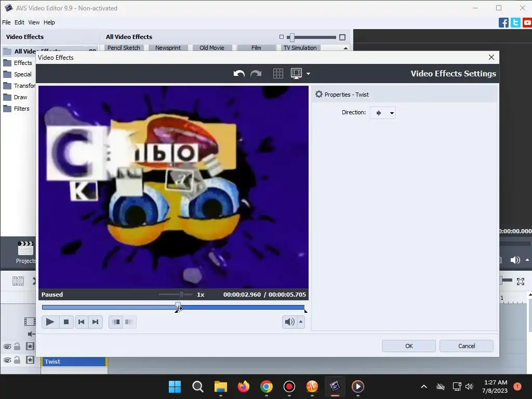Play the effect preview
This screenshot has height=399, width=532.
click(50, 322)
